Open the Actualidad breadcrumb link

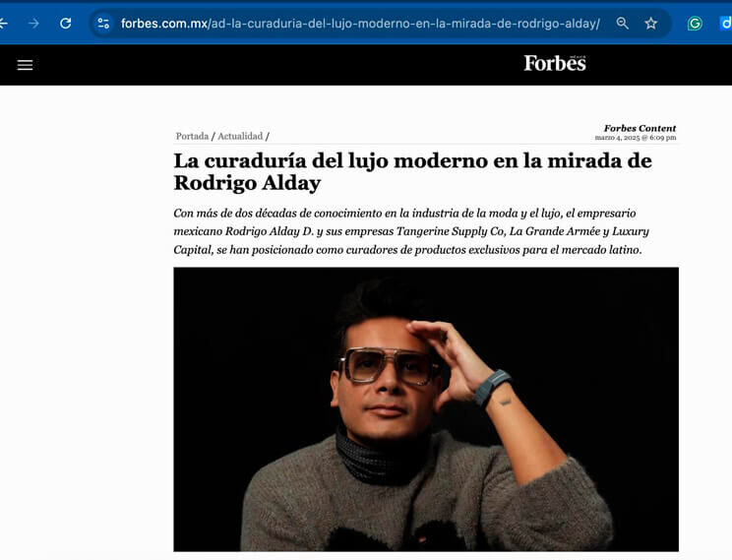240,137
